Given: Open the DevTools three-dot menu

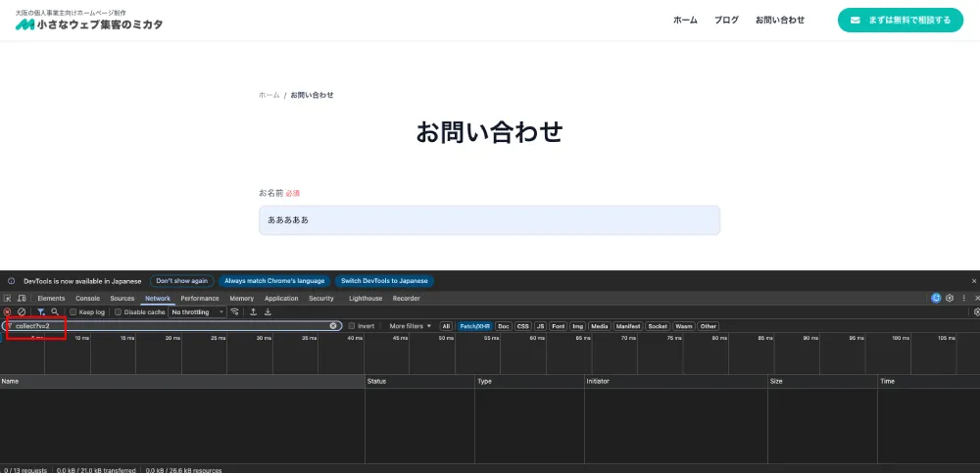Looking at the screenshot, I should coord(963,298).
